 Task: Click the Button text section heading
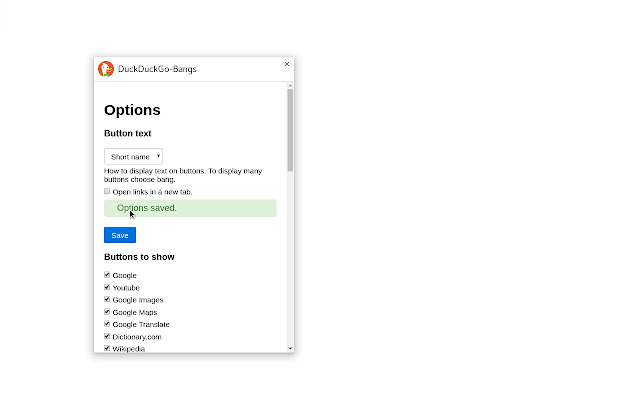coord(128,133)
